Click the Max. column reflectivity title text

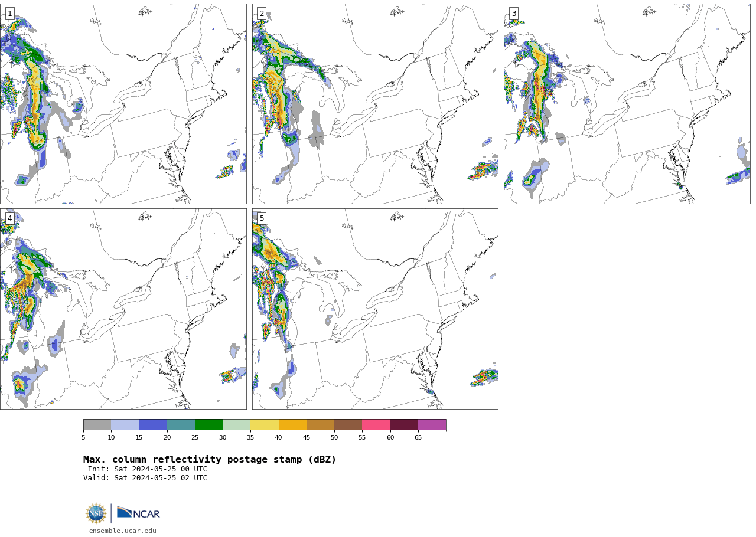point(210,460)
